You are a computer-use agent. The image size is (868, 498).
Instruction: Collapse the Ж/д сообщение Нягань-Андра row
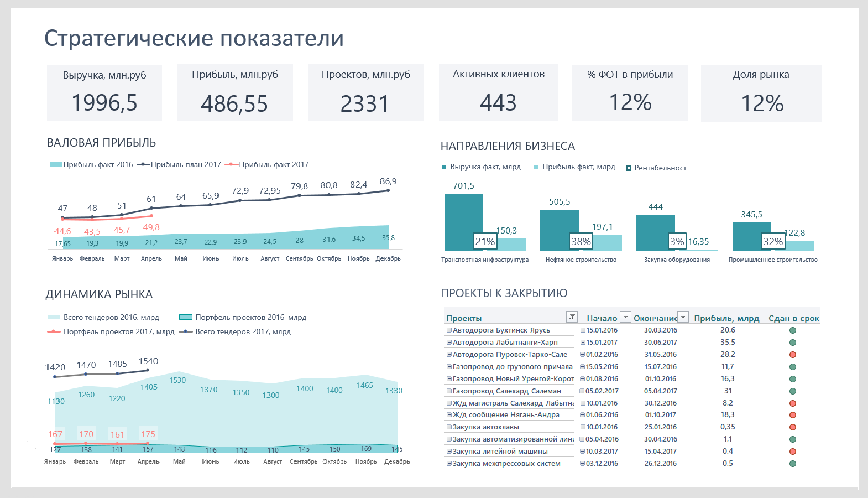click(449, 415)
